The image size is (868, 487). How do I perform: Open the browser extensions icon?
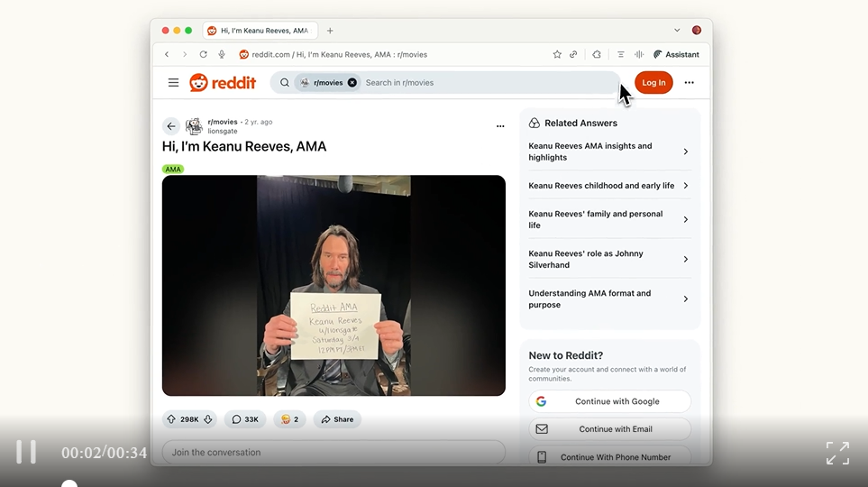tap(596, 54)
